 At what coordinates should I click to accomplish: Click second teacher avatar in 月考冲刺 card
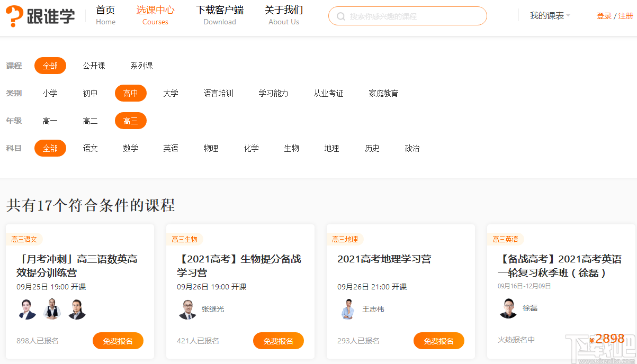tap(52, 309)
